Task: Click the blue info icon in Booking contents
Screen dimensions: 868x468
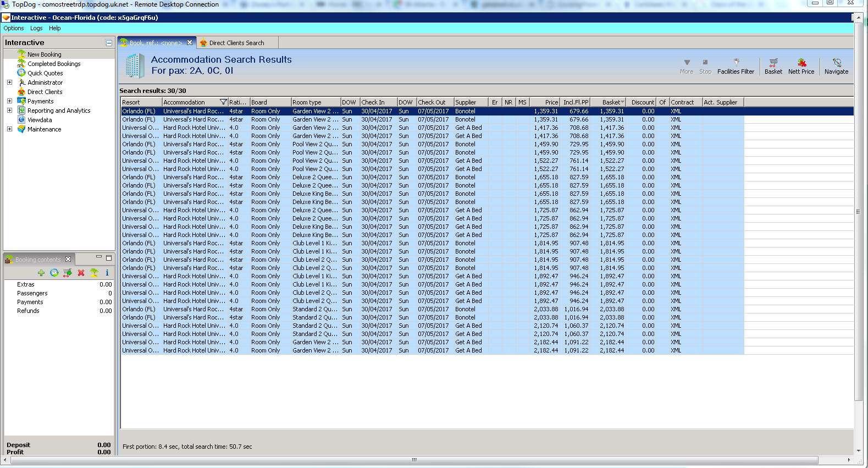Action: (x=107, y=273)
